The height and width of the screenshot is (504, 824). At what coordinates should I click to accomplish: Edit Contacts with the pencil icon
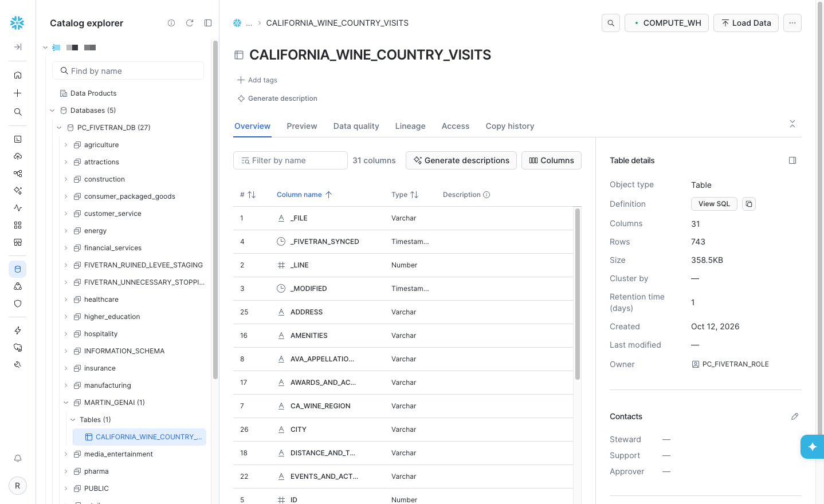coord(795,416)
